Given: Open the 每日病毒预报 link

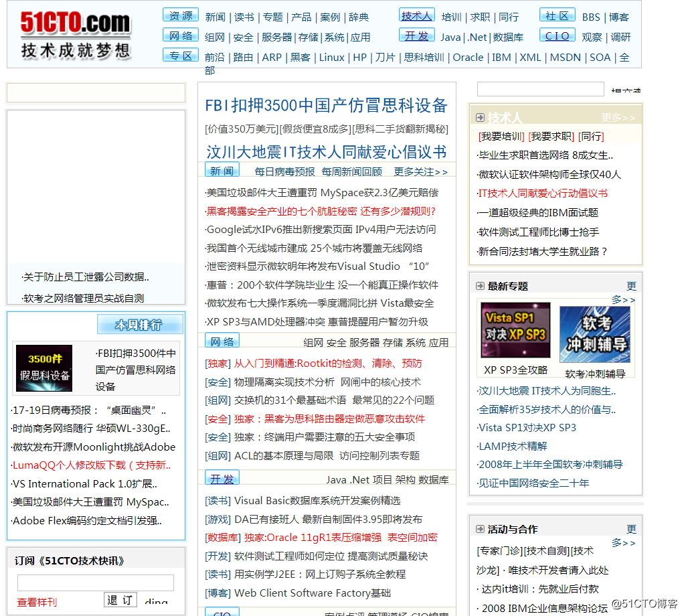Looking at the screenshot, I should 285,172.
